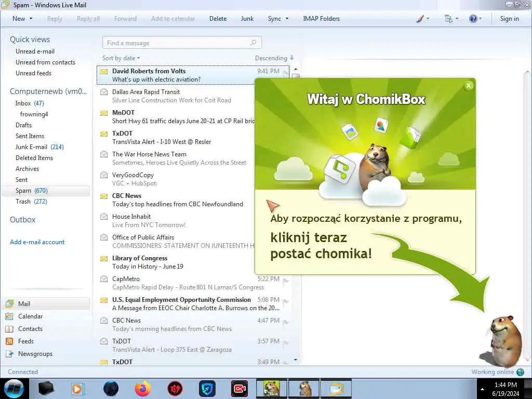Click the hamster character on desktop
The height and width of the screenshot is (399, 532).
click(503, 341)
